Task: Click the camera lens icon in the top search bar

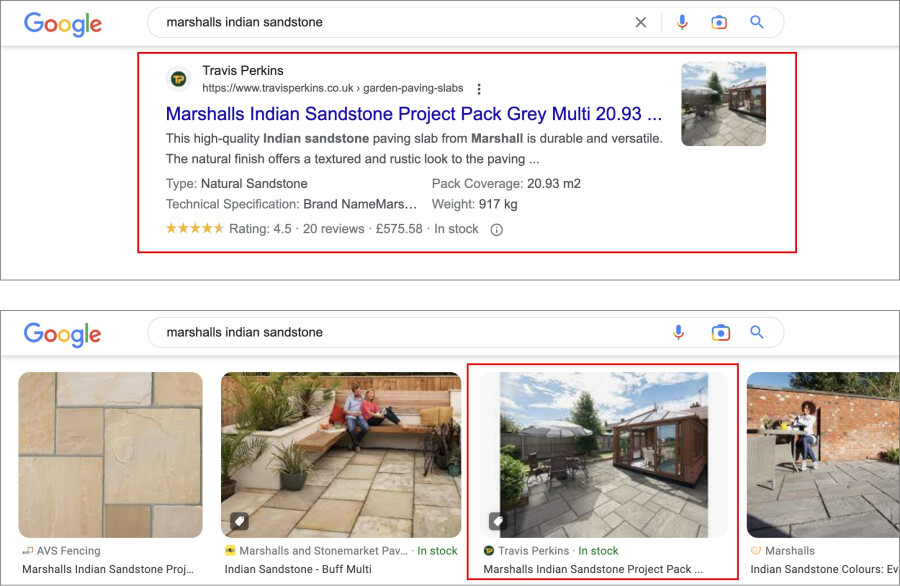Action: click(719, 22)
